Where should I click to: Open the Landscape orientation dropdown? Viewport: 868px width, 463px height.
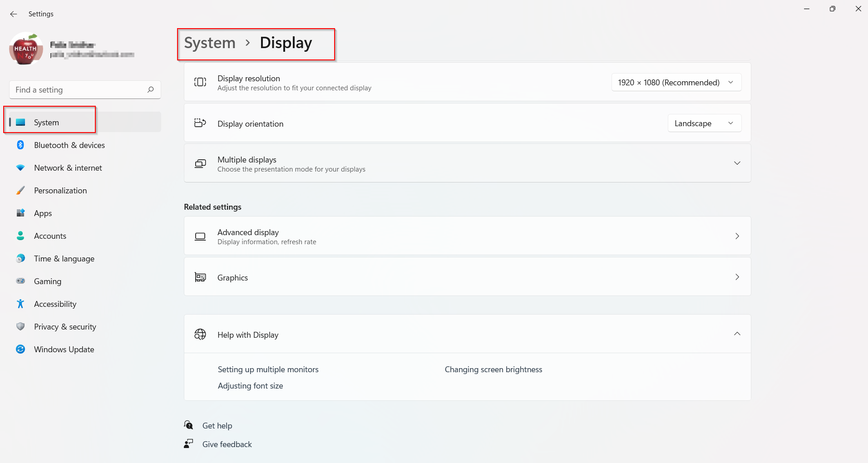click(x=705, y=123)
